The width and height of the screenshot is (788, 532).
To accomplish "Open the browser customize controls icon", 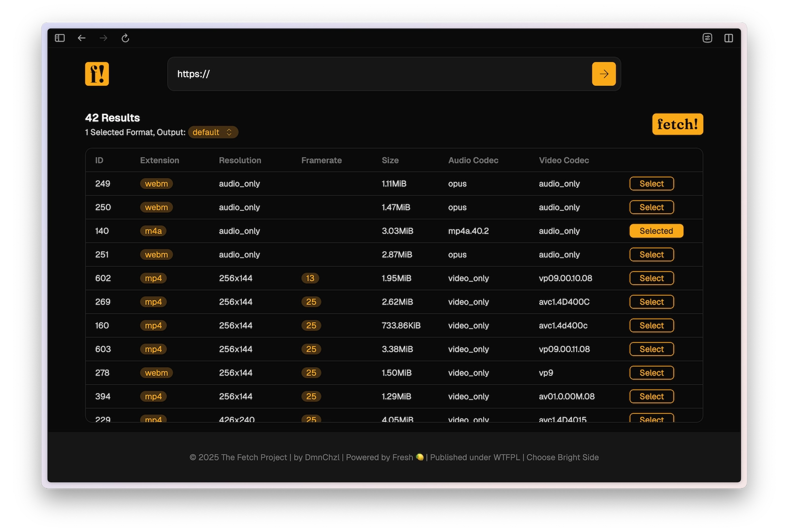I will tap(707, 38).
